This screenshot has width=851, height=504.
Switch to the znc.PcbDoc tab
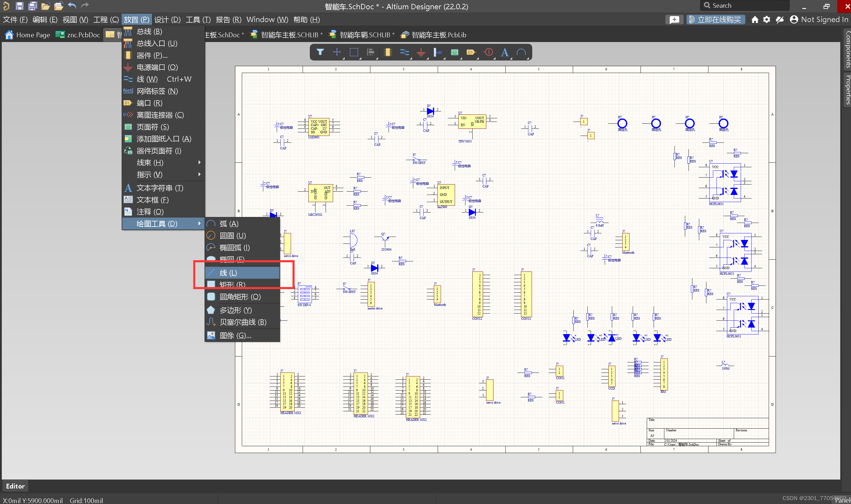point(78,35)
